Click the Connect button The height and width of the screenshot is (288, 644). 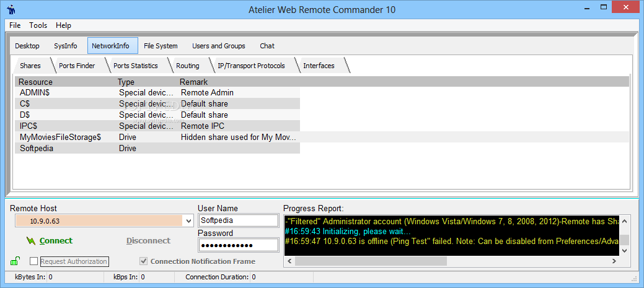click(56, 241)
